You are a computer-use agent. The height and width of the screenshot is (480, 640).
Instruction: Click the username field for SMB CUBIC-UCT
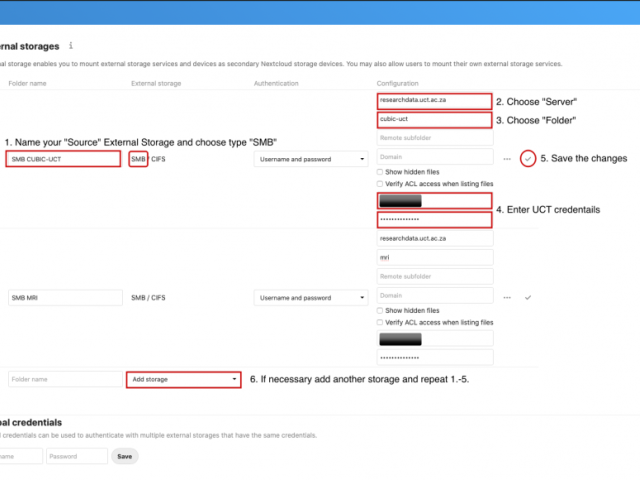click(435, 201)
